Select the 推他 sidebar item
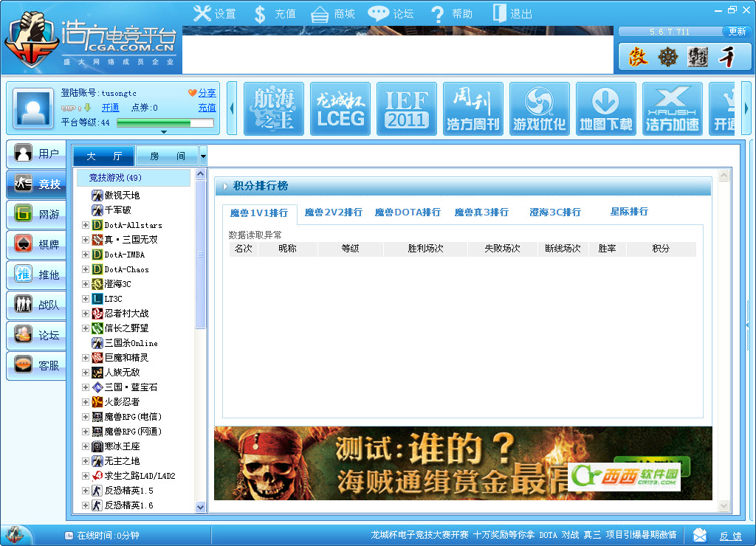The width and height of the screenshot is (756, 546). point(37,274)
